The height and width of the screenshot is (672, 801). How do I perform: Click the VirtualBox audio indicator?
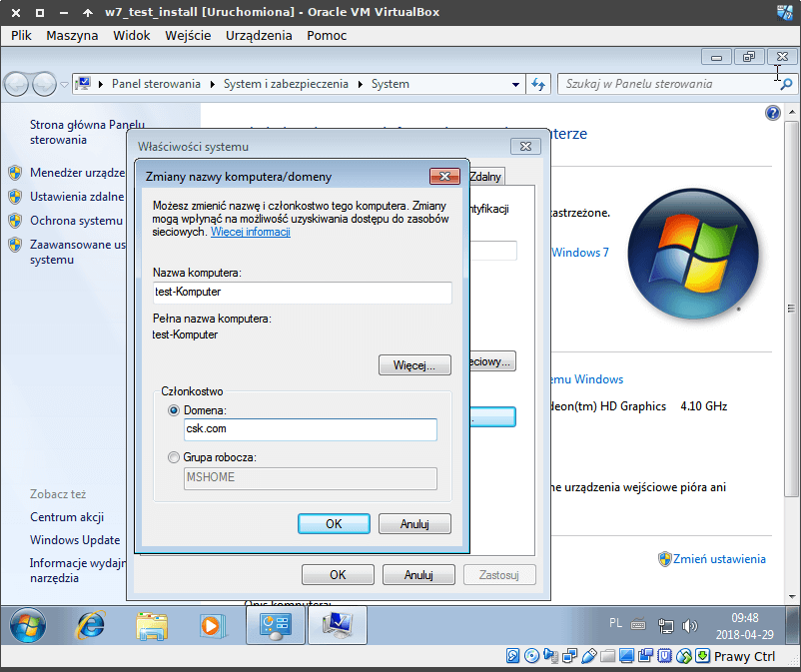click(550, 656)
